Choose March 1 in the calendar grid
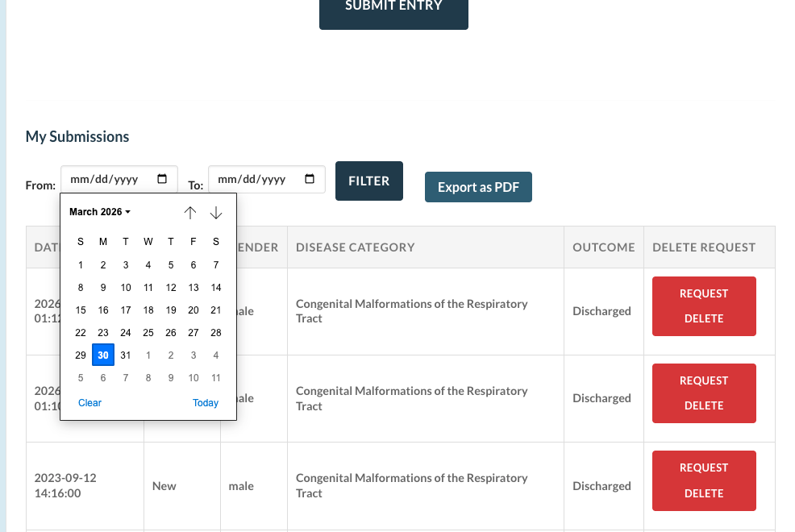The image size is (795, 532). point(81,265)
